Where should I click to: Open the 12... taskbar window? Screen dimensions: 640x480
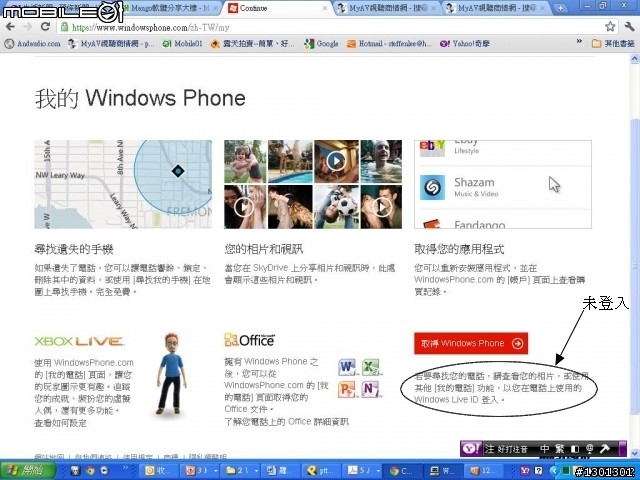pos(484,471)
